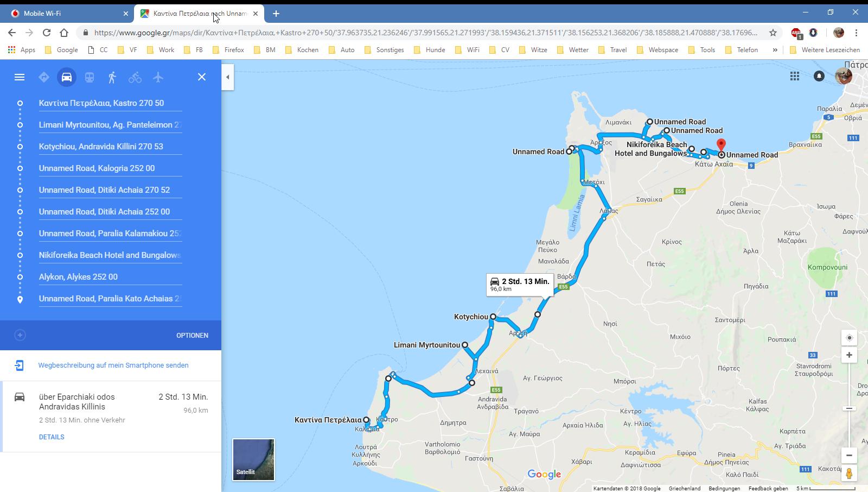Click the map zoom slider handle

click(x=849, y=408)
